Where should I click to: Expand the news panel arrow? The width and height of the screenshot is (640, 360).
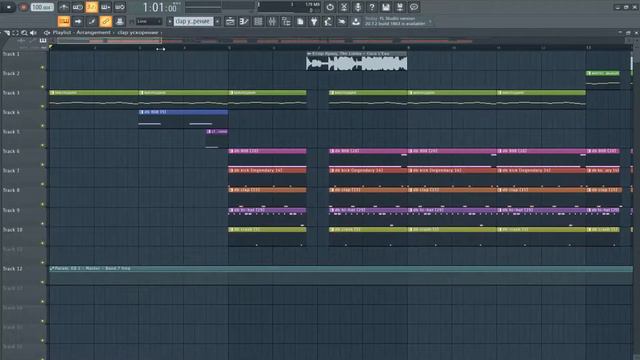tap(430, 21)
